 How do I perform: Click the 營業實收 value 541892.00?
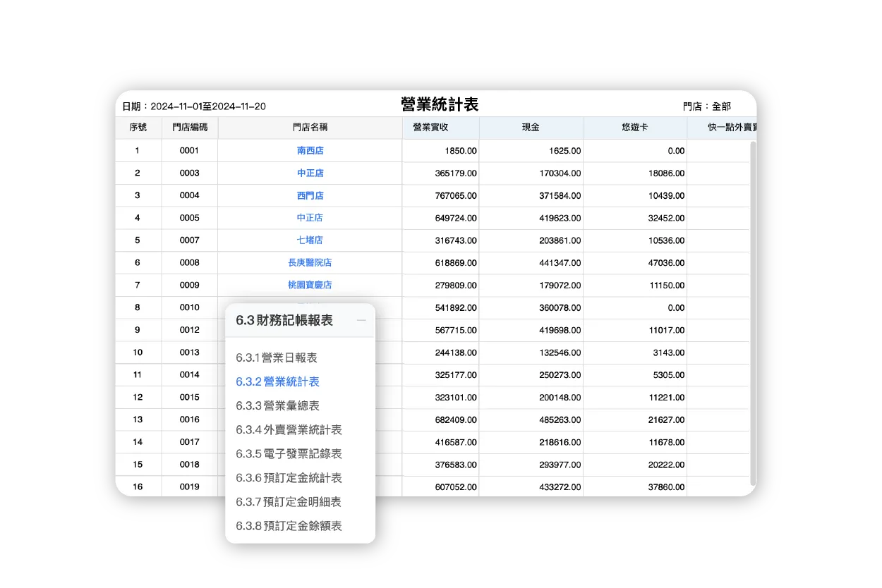456,308
